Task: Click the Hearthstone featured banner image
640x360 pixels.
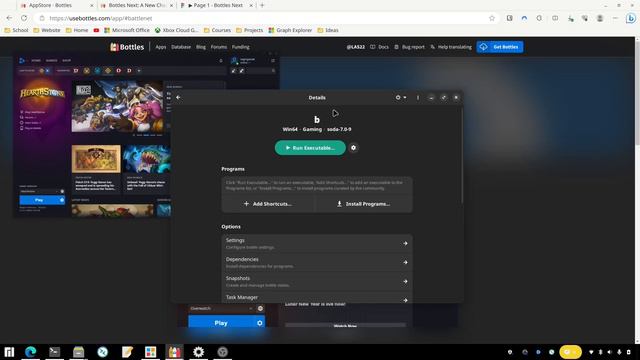Action: (118, 106)
